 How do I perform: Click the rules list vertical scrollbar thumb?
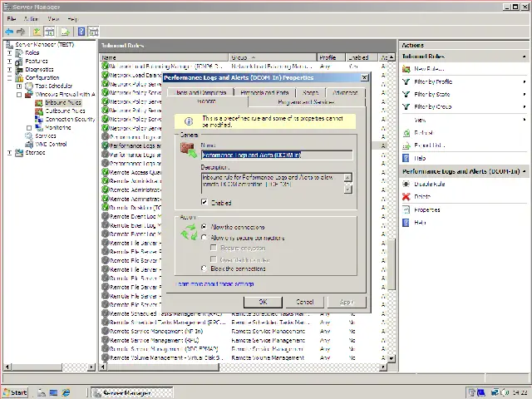pos(392,264)
